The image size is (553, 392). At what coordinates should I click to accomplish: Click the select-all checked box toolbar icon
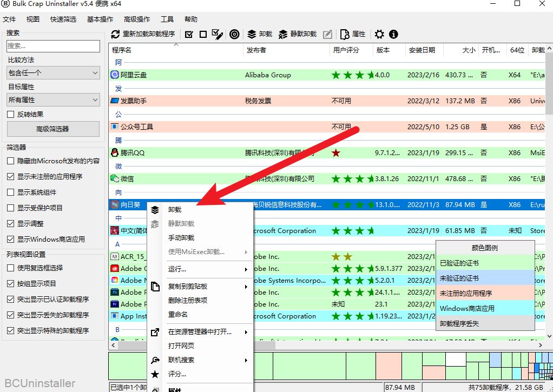pos(189,34)
